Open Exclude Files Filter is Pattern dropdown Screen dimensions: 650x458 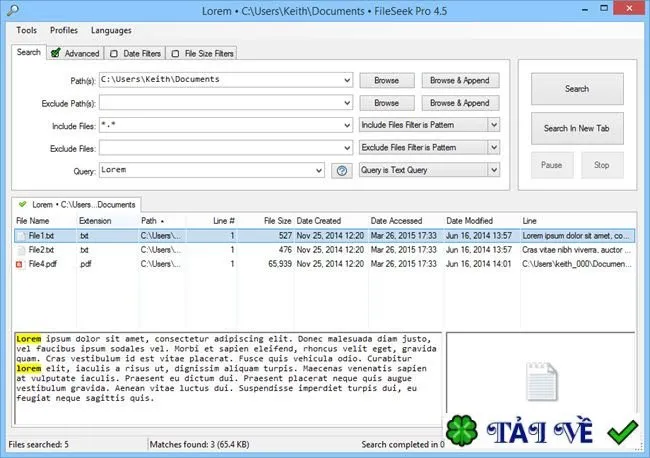click(x=429, y=147)
